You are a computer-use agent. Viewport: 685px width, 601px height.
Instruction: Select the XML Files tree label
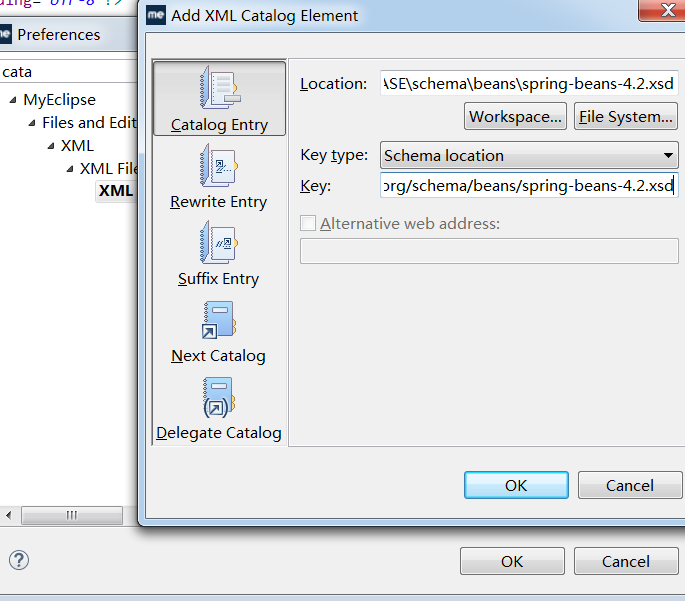pyautogui.click(x=108, y=169)
